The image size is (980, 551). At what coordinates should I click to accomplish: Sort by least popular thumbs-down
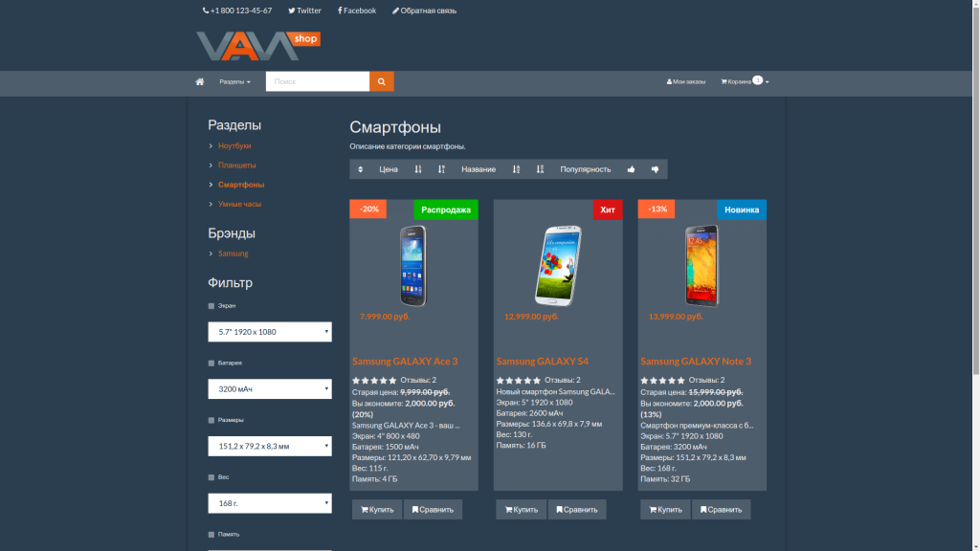(655, 169)
